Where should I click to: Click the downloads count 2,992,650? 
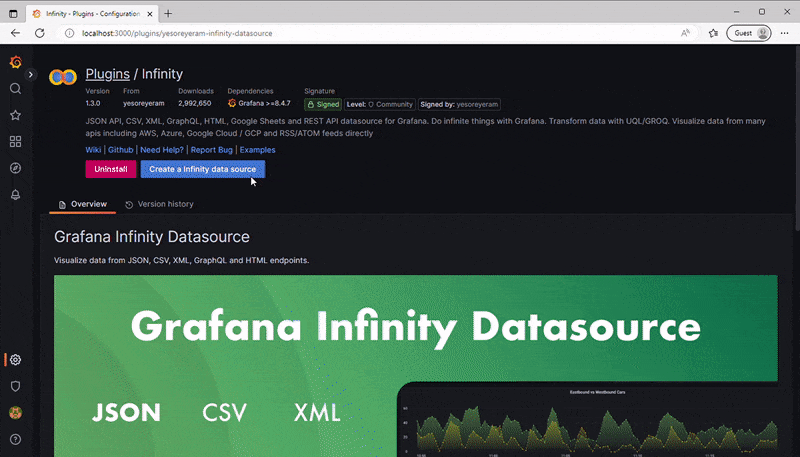click(x=194, y=104)
